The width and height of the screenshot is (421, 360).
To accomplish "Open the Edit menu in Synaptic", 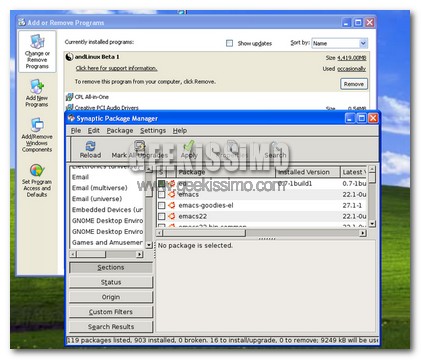I will [94, 131].
